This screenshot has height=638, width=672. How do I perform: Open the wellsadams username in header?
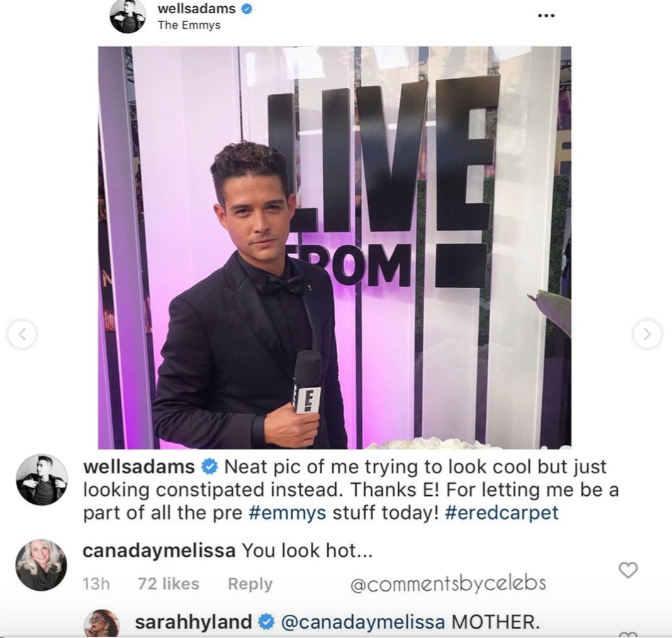(x=196, y=9)
